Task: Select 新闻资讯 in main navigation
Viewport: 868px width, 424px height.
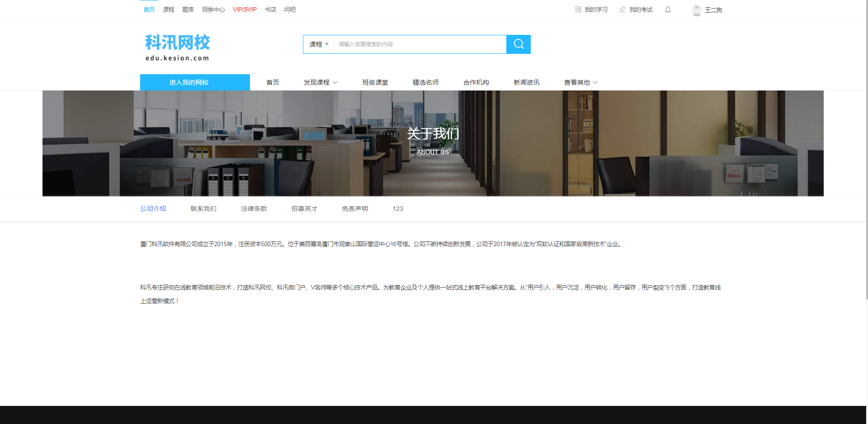Action: (x=527, y=82)
